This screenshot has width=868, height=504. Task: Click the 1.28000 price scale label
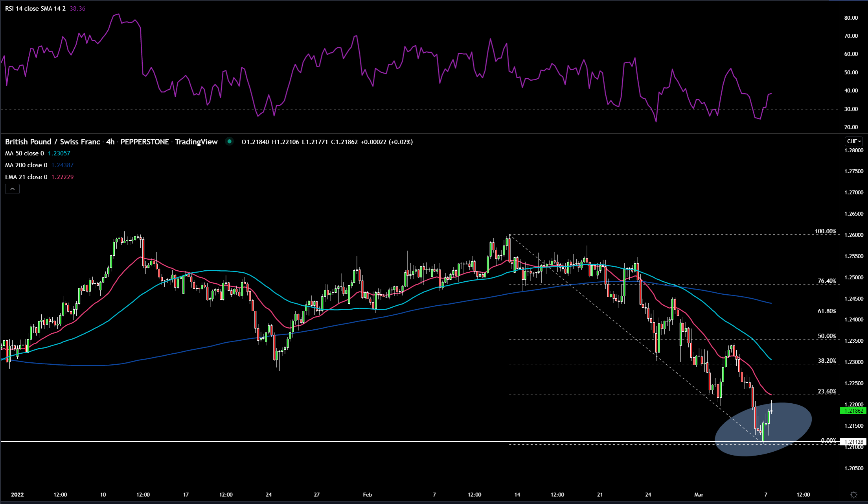(x=854, y=150)
